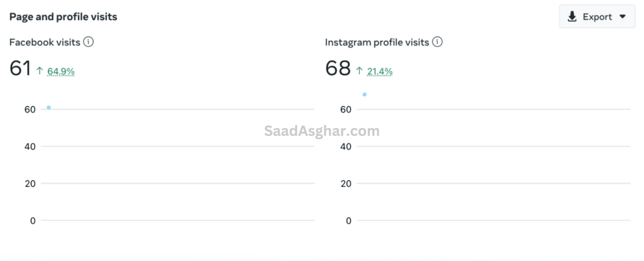This screenshot has height=261, width=644.
Task: Click the 20 axis label on the Instagram chart
Action: tap(346, 183)
